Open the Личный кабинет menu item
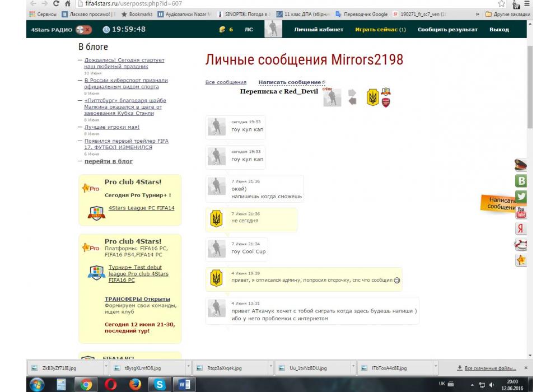 (x=319, y=30)
